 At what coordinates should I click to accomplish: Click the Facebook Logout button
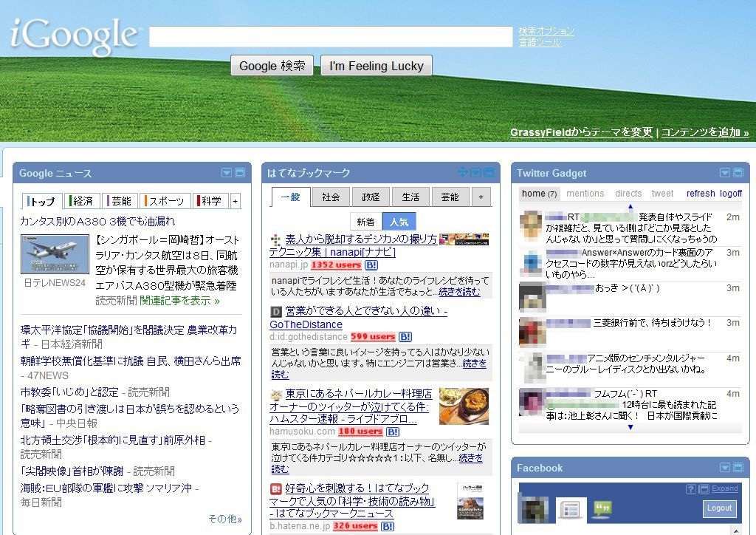[719, 508]
